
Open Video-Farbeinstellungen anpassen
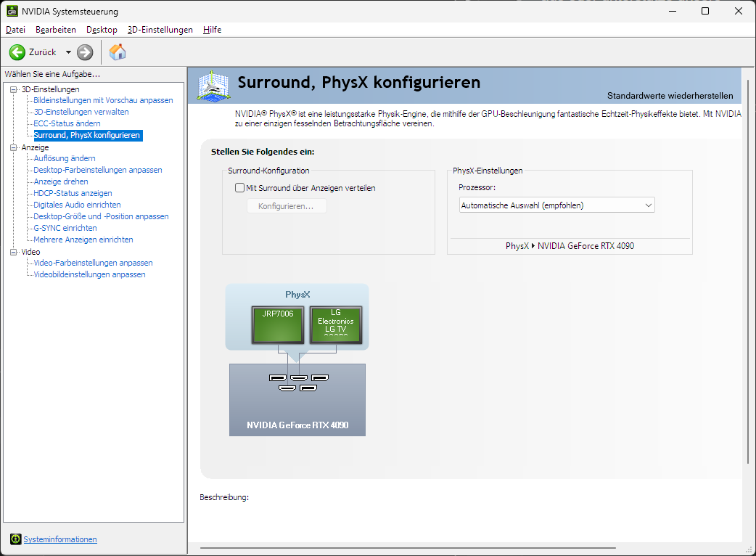(93, 263)
